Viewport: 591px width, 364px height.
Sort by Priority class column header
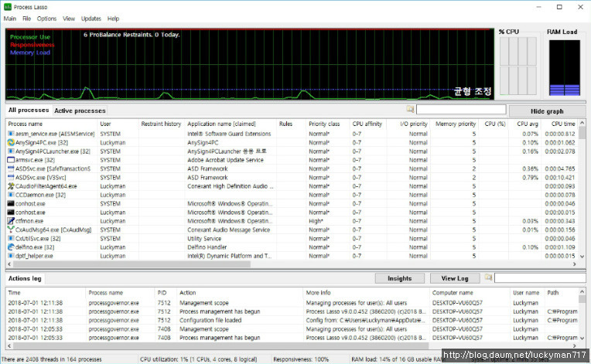click(x=327, y=124)
